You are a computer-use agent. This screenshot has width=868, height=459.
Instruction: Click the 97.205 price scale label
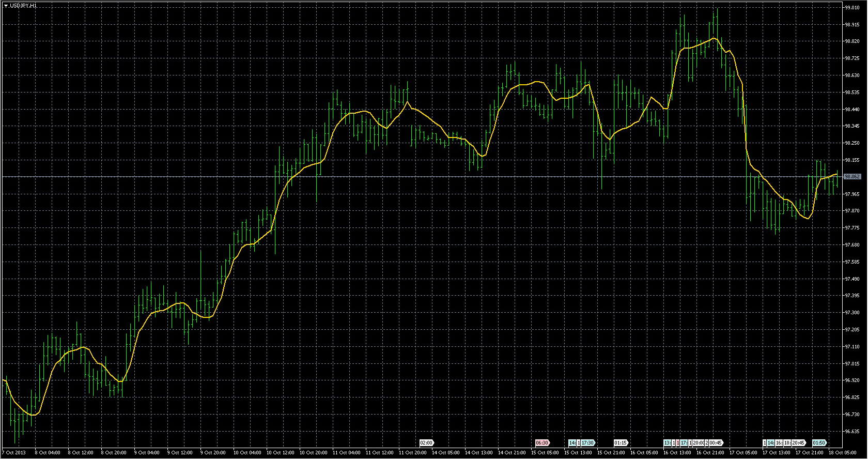pos(852,330)
